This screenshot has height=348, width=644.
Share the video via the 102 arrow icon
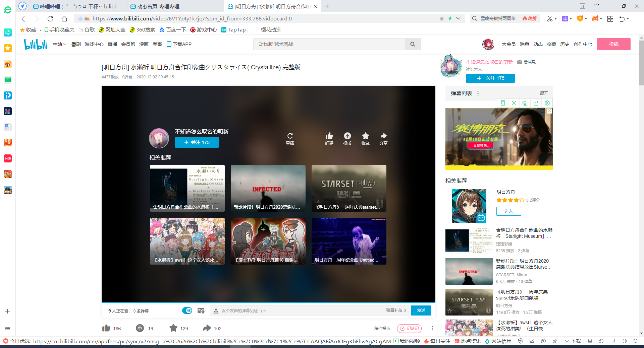[207, 328]
